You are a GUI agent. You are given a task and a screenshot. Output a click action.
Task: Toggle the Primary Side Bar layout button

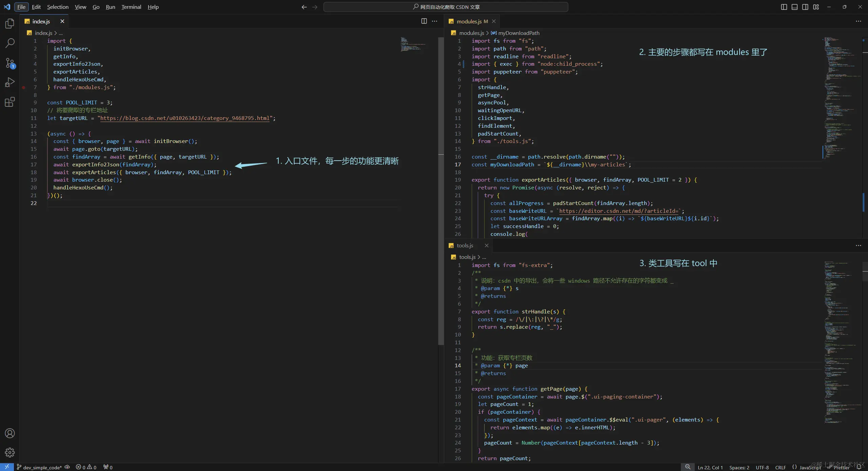(x=784, y=7)
